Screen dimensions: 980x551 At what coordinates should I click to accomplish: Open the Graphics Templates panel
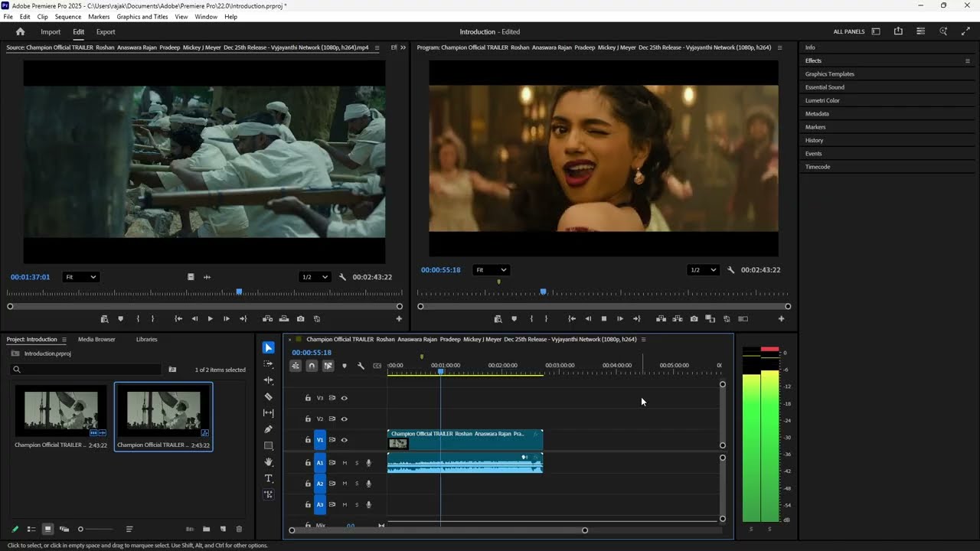(x=829, y=74)
